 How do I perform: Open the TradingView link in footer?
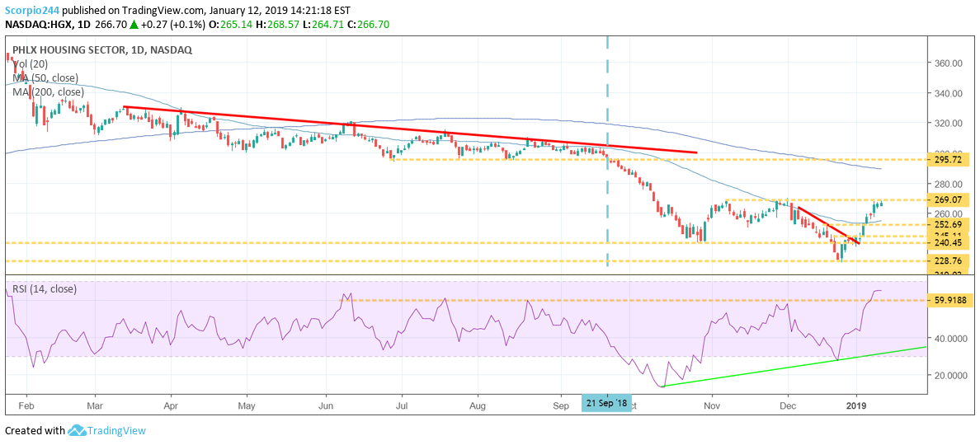click(115, 430)
